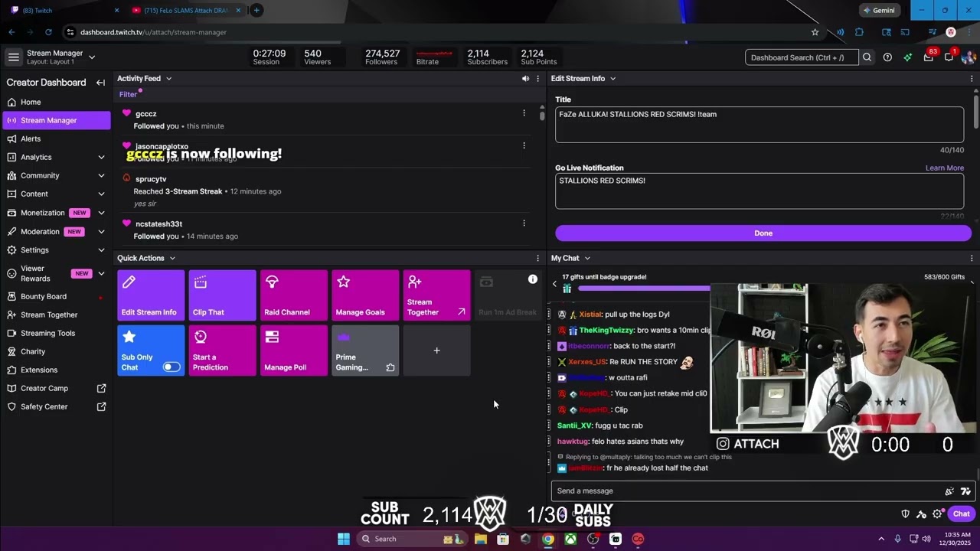
Task: Click the dashboard search magnifier icon
Action: coord(867,57)
